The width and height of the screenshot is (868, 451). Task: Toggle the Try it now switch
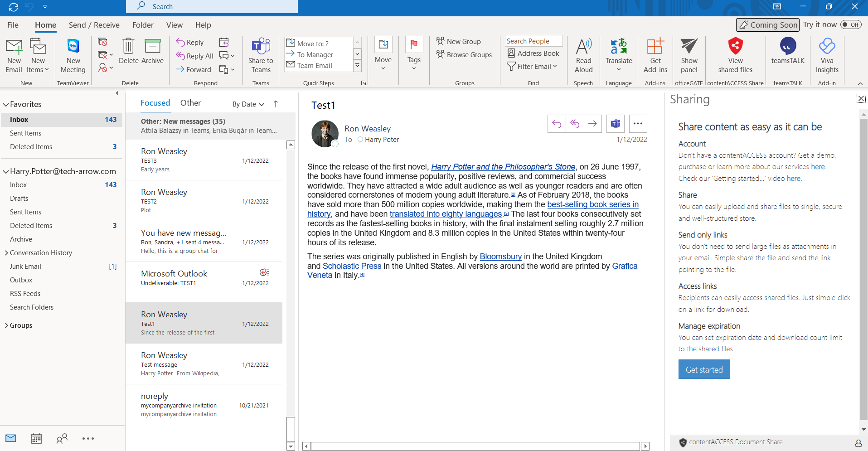851,25
